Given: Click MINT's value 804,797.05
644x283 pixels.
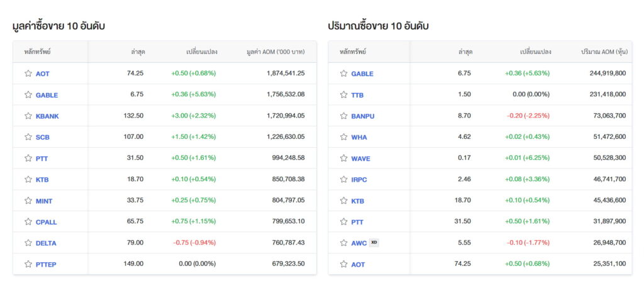Looking at the screenshot, I should [288, 201].
